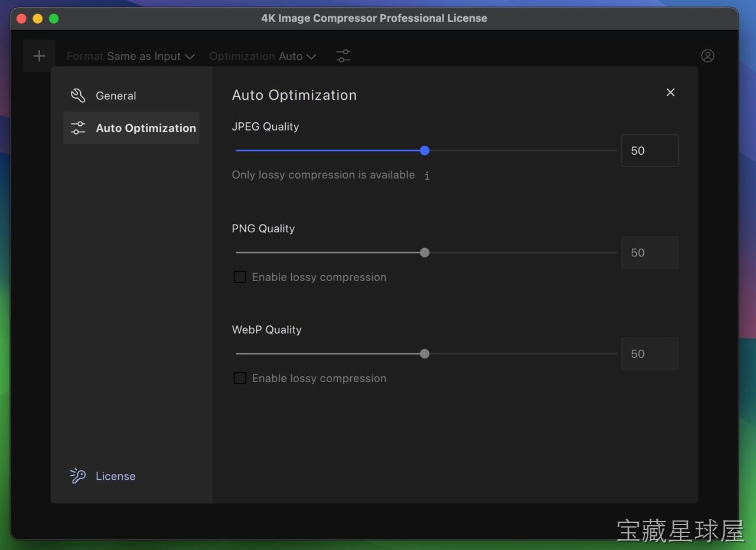The image size is (756, 550).
Task: Click the WebP Quality slider handle
Action: 425,354
